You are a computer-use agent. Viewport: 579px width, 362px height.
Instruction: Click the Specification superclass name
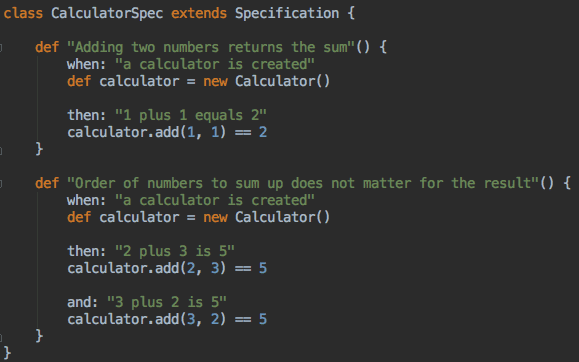click(x=287, y=14)
